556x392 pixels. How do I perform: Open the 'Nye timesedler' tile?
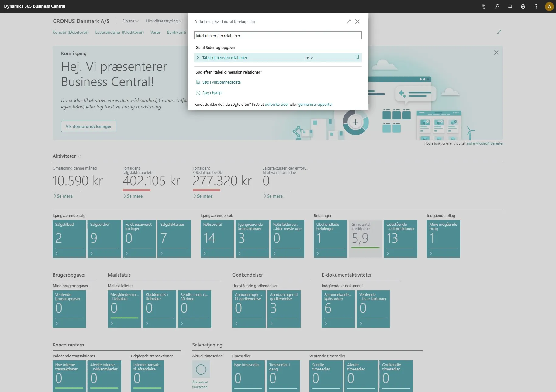248,376
